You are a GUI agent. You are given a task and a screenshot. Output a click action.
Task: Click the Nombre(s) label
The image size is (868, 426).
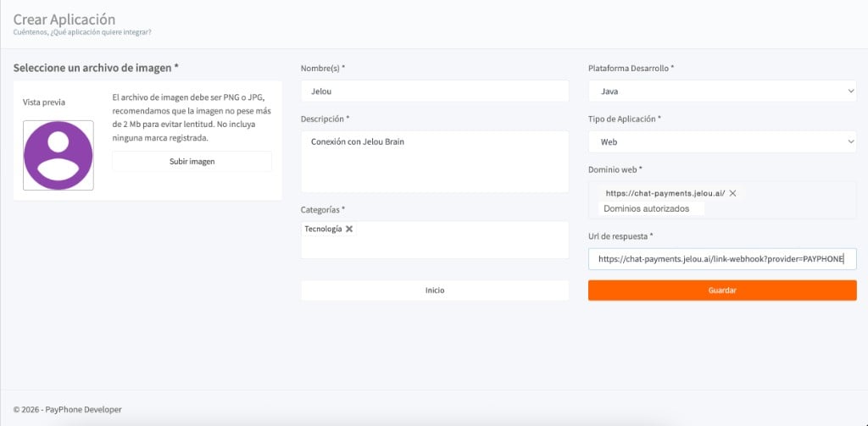pos(323,68)
